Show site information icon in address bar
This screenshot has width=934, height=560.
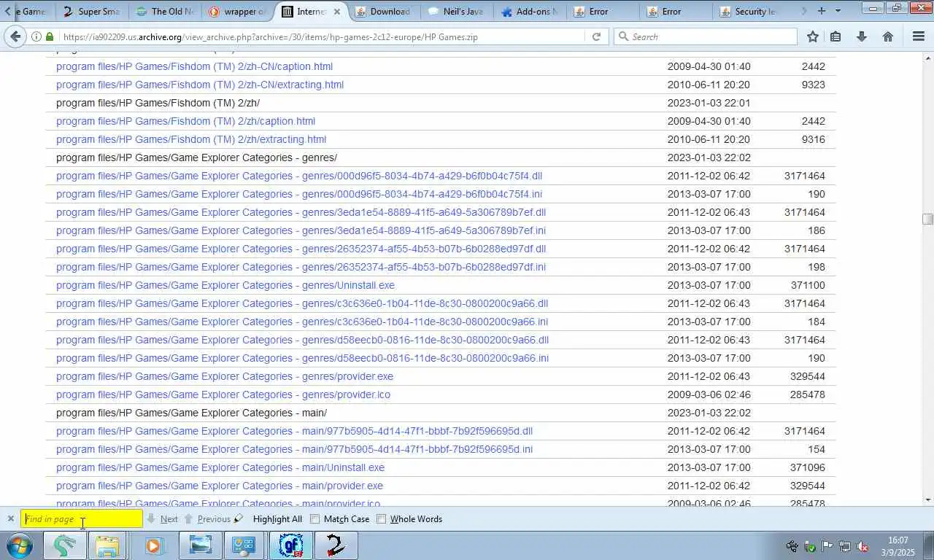(x=36, y=36)
